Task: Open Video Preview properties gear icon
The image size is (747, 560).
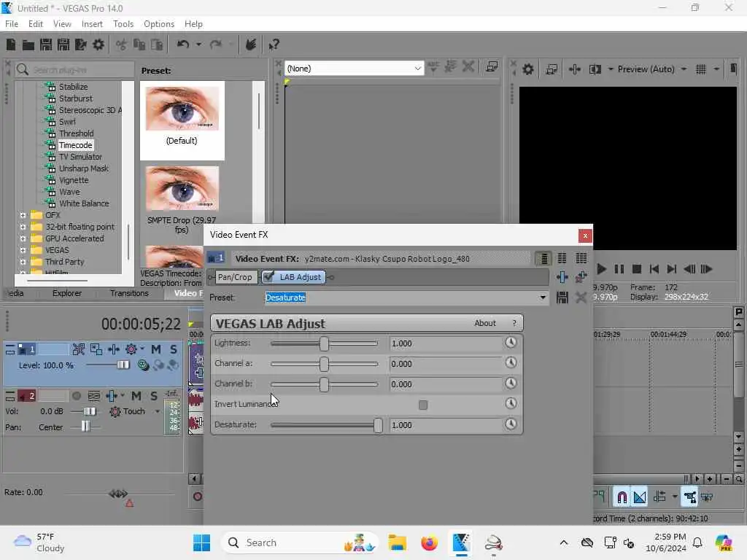Action: 528,69
